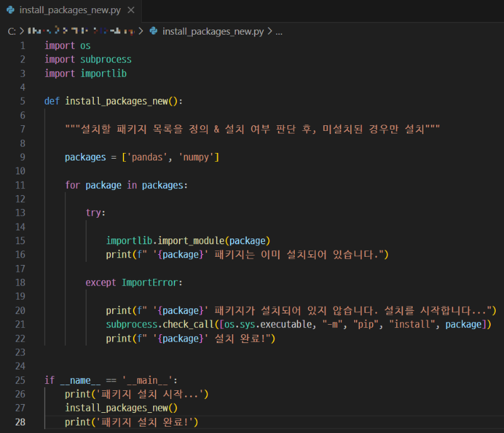Screen dimensions: 504x433
Task: Click the Korean docstring on line 7
Action: coord(253,129)
